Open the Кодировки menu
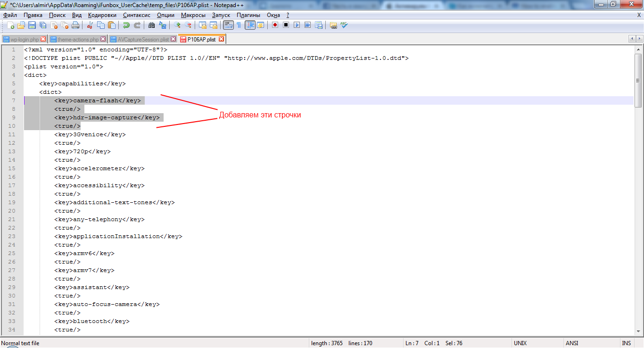Image resolution: width=644 pixels, height=348 pixels. coord(102,15)
